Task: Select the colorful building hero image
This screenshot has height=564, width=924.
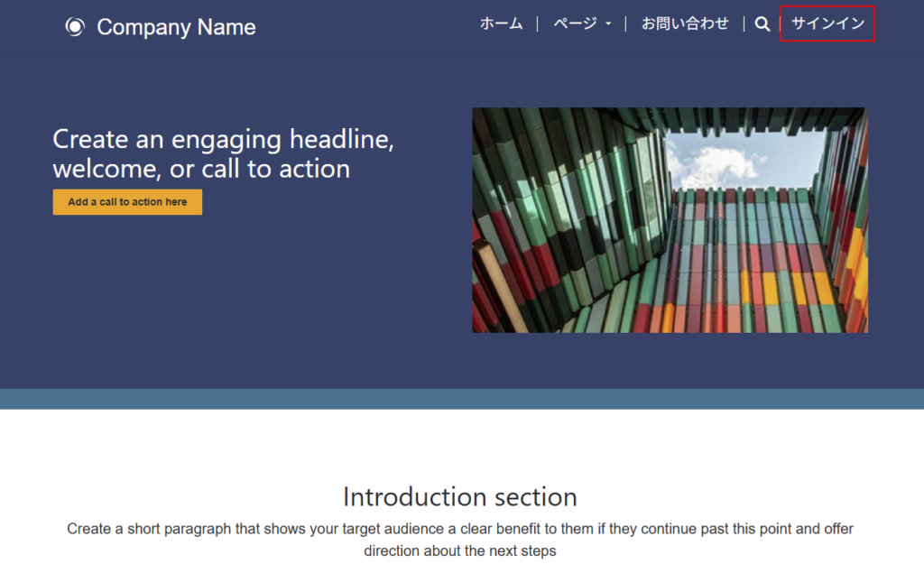Action: 670,220
